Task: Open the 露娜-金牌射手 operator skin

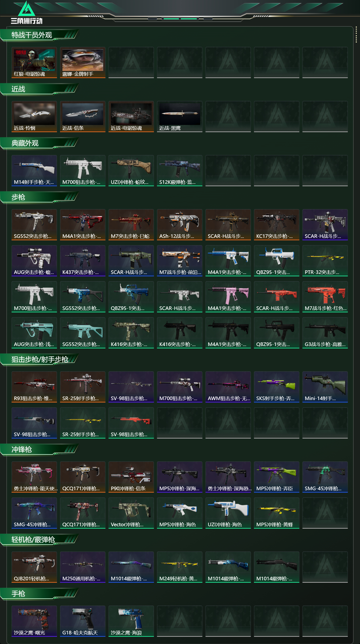Action: (83, 62)
